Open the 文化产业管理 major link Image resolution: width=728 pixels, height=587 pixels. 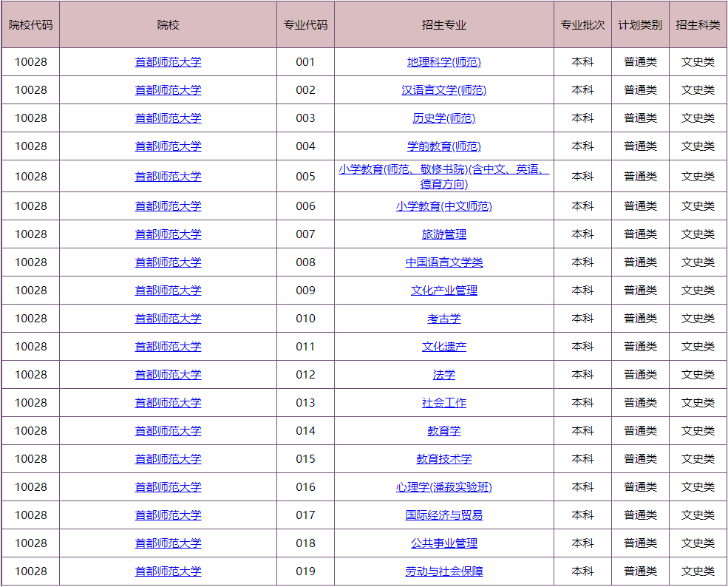(444, 291)
